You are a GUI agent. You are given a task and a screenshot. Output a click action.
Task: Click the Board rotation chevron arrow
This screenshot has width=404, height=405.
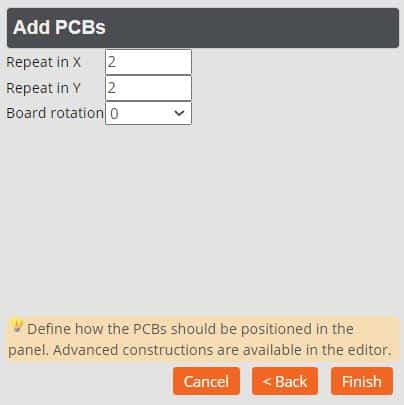tap(179, 113)
